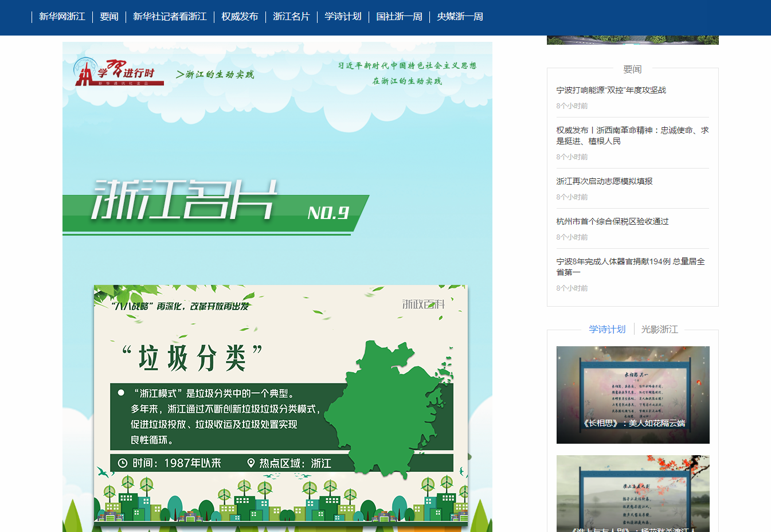The image size is (771, 532).
Task: Click the clock icon beside 时间
Action: click(x=122, y=463)
